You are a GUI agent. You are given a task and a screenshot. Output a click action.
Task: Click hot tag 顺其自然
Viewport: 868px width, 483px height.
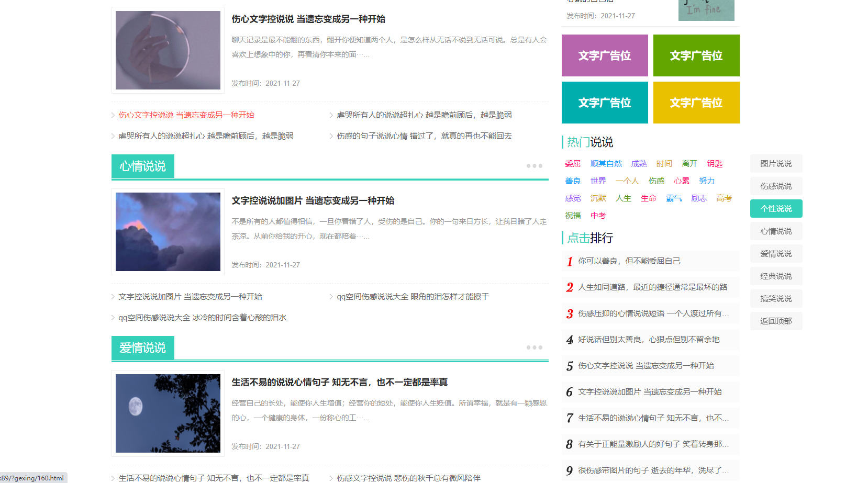pyautogui.click(x=606, y=163)
